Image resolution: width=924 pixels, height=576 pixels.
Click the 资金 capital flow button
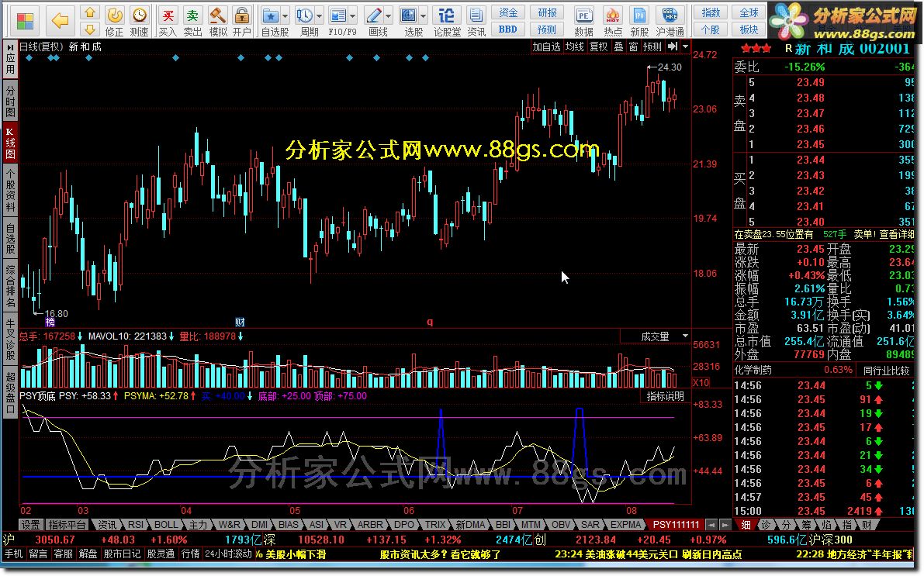pos(508,12)
